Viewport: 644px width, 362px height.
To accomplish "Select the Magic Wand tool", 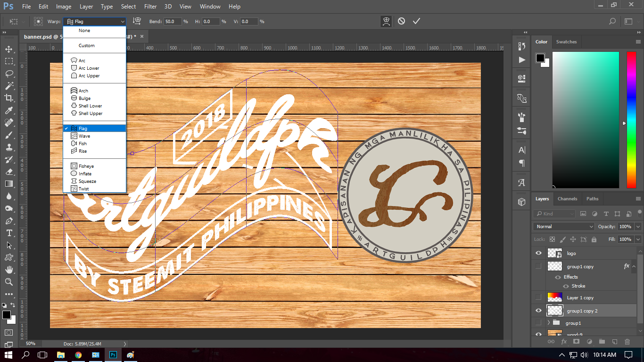I will [x=9, y=86].
